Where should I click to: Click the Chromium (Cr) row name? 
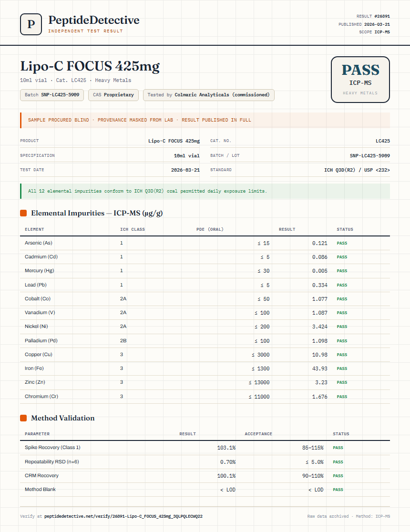click(x=41, y=396)
